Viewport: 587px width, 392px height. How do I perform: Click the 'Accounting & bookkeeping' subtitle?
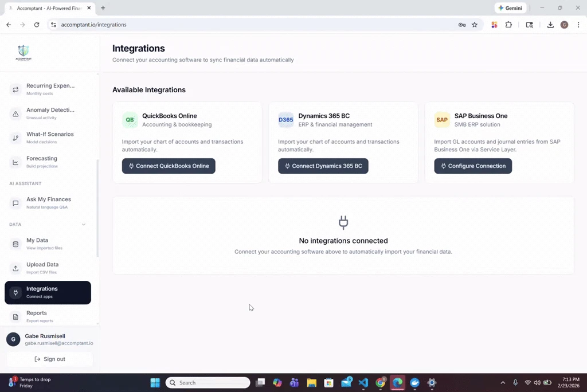(x=177, y=125)
